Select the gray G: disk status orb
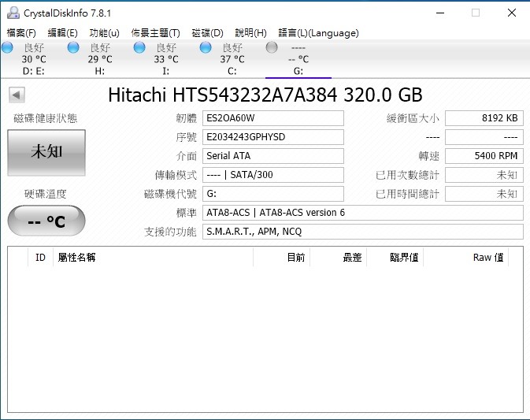 click(272, 47)
